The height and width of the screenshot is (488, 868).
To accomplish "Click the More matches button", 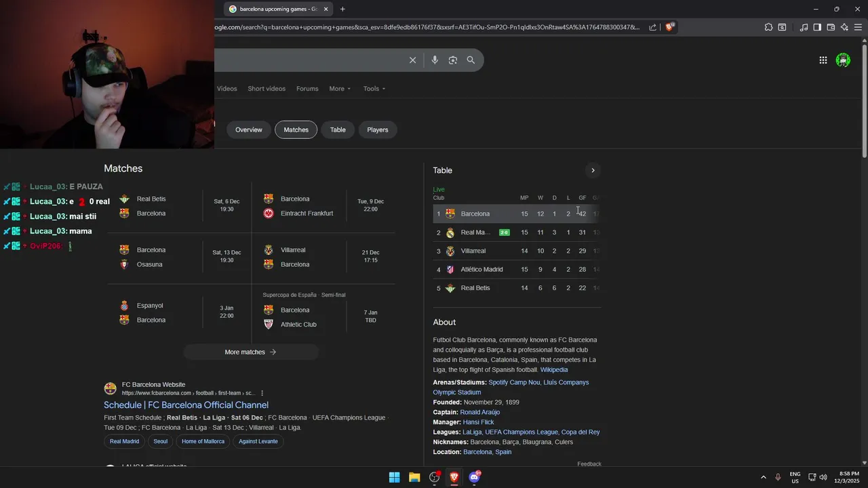I will tap(251, 352).
